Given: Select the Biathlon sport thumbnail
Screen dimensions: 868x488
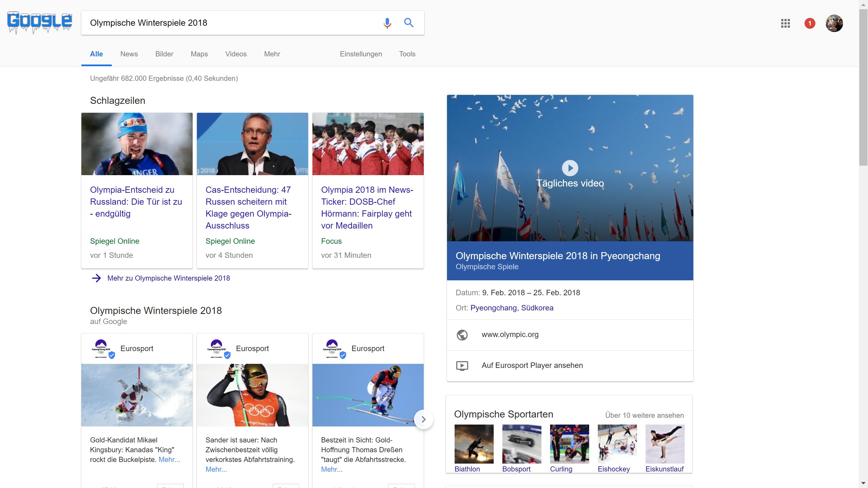Looking at the screenshot, I should pyautogui.click(x=474, y=444).
